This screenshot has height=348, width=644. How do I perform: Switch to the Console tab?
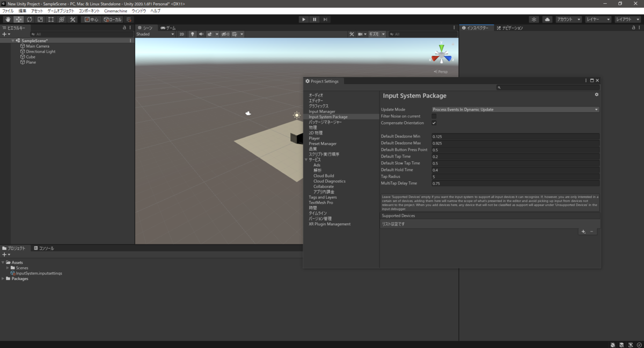[x=43, y=248]
